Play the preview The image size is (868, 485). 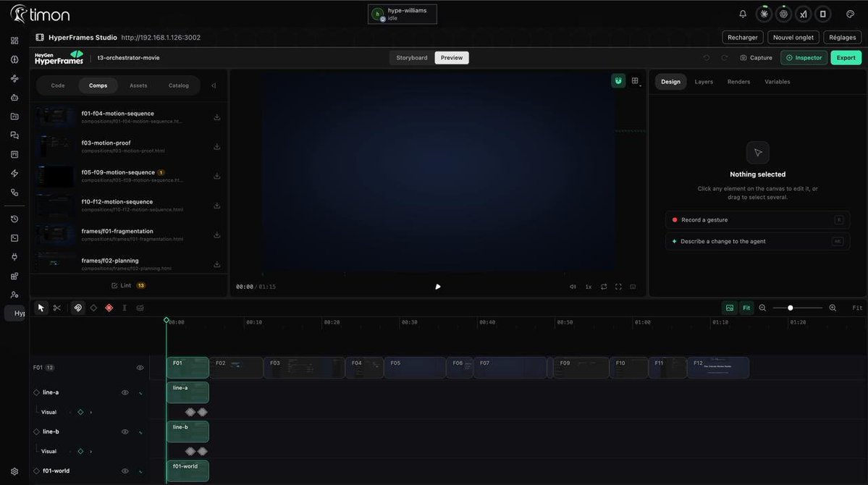(438, 287)
